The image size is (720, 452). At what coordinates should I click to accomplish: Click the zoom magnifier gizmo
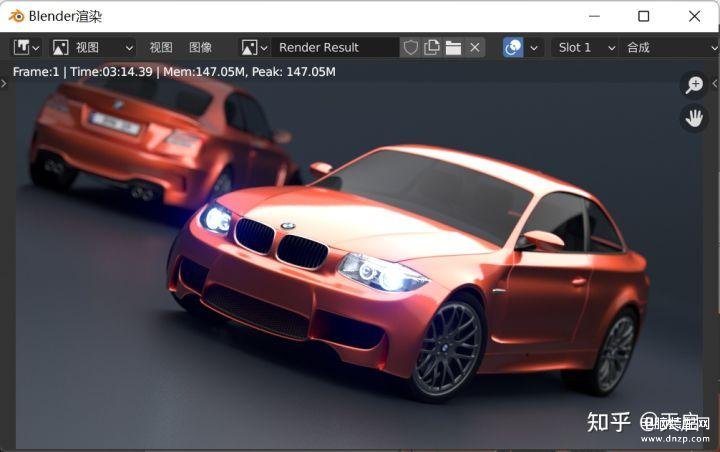tap(694, 85)
